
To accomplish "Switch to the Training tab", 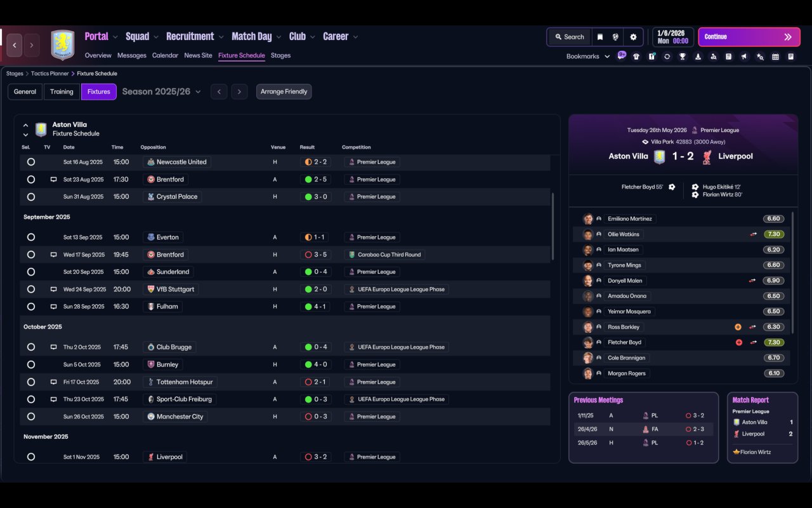I will click(x=62, y=91).
